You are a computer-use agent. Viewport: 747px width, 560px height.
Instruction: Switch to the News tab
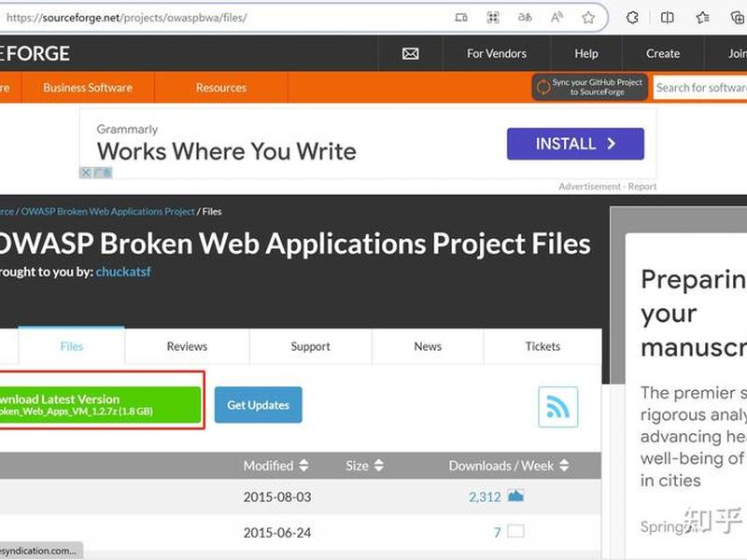coord(428,346)
